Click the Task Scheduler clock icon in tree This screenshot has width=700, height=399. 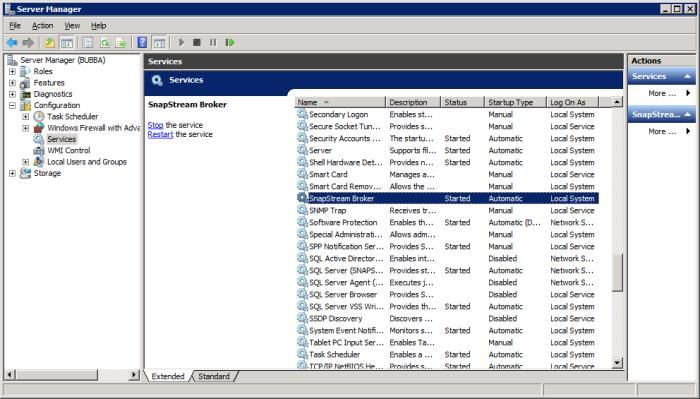(x=39, y=116)
